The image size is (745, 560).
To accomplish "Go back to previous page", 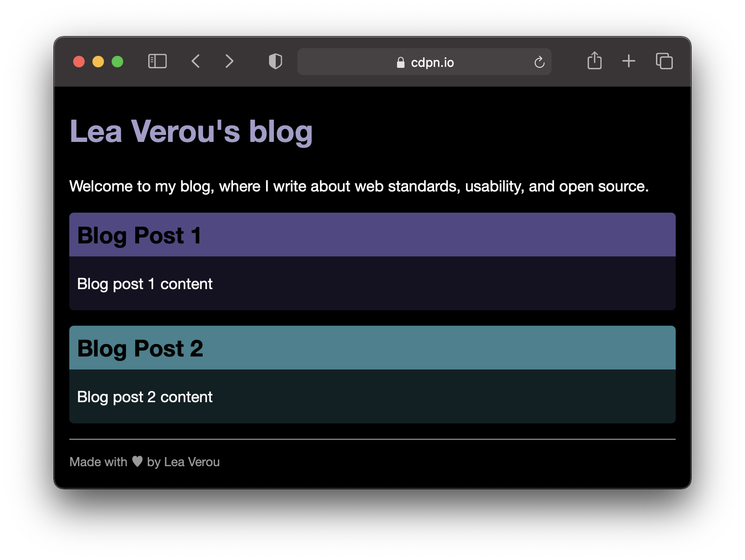I will (195, 62).
